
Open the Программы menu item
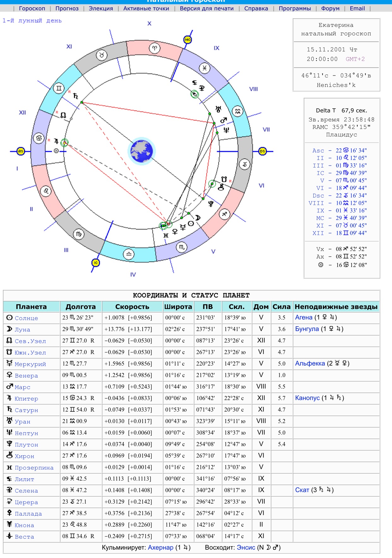(x=295, y=9)
